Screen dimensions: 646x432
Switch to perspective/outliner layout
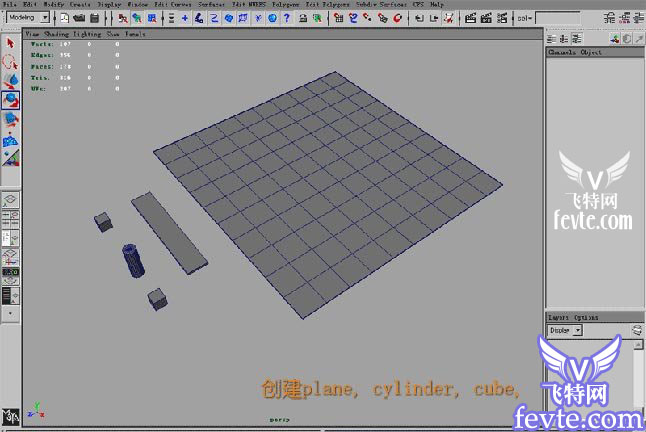tap(10, 238)
